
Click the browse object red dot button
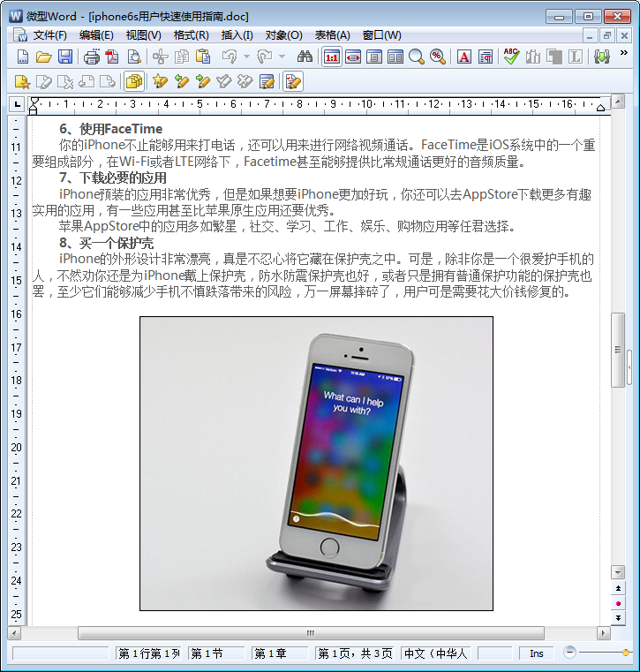tap(618, 603)
